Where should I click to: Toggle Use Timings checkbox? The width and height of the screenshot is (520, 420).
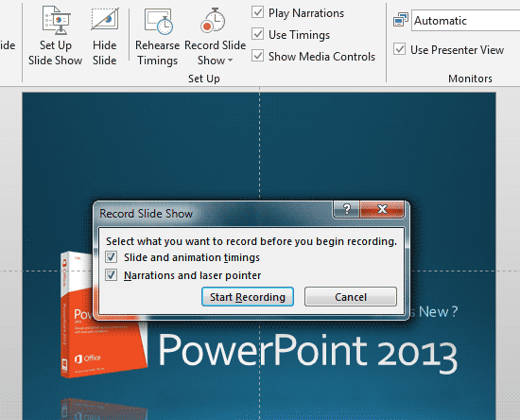point(258,34)
